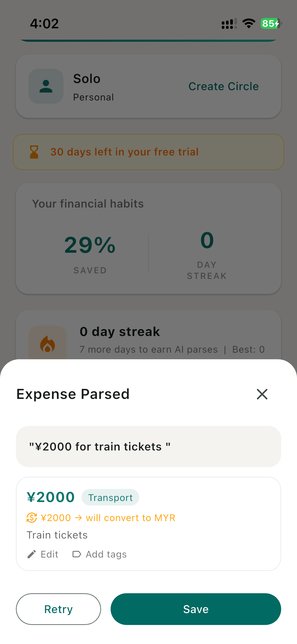Open the 30 days free trial banner
The width and height of the screenshot is (297, 644).
pos(148,152)
